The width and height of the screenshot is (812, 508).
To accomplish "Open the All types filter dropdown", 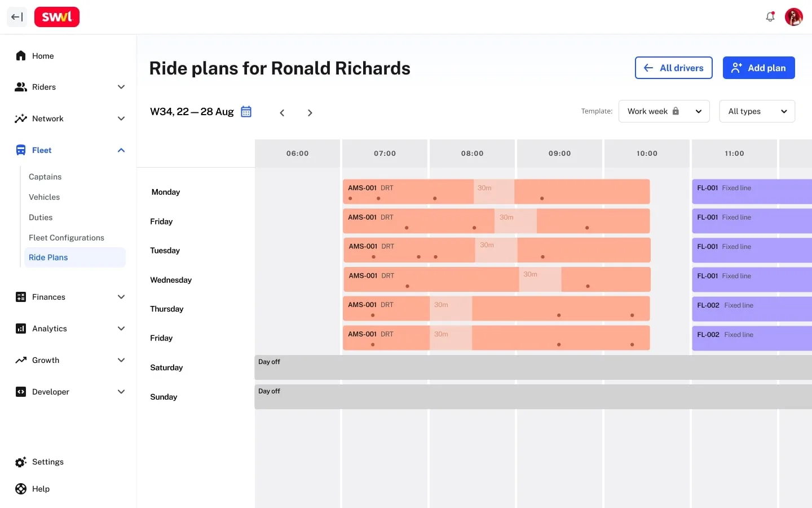I will click(757, 111).
